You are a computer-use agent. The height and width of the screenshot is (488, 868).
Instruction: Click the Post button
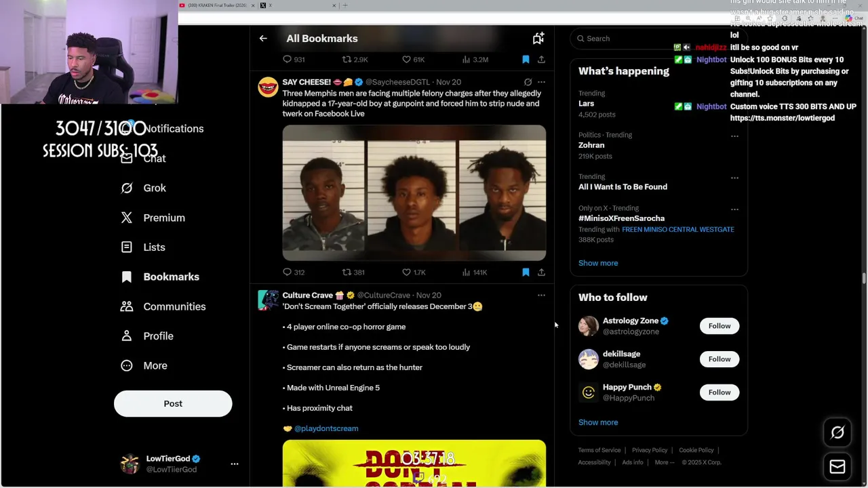173,404
